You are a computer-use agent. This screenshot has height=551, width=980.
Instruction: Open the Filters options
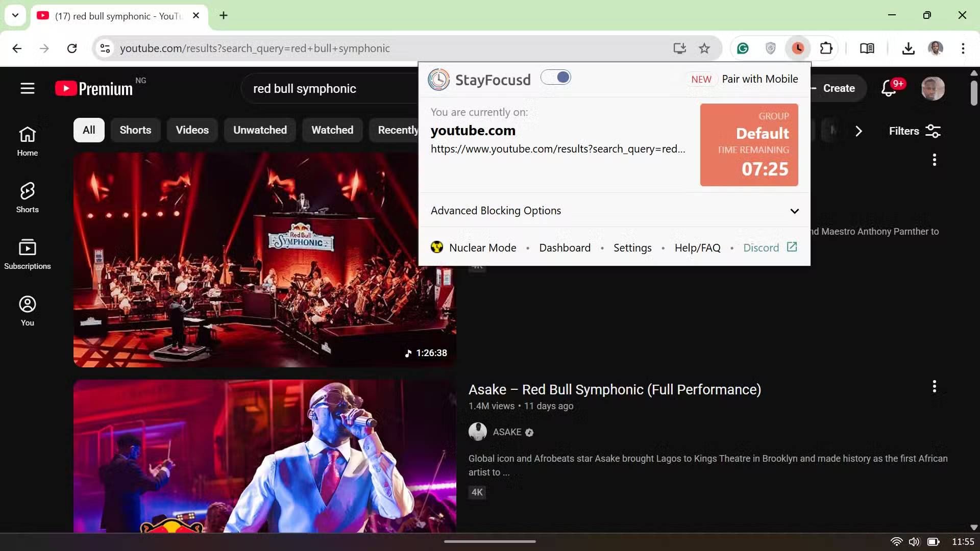pos(915,131)
